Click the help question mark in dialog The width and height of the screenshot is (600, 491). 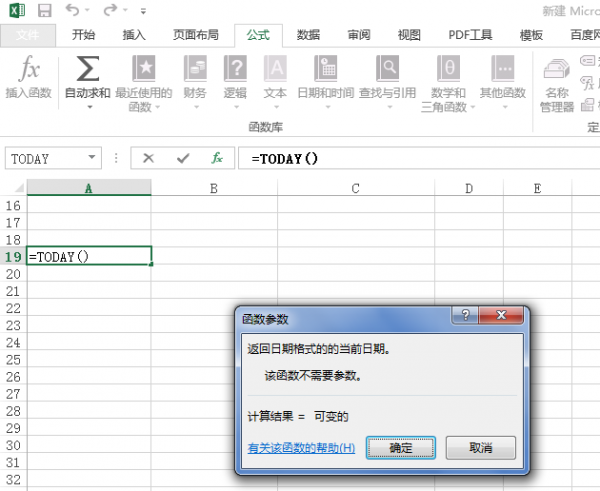(465, 315)
